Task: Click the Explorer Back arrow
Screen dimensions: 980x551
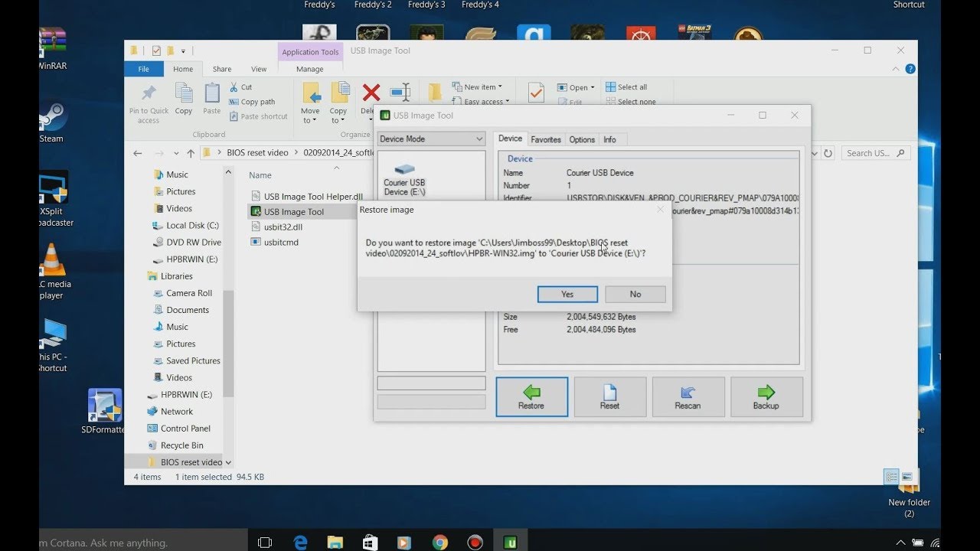Action: pyautogui.click(x=138, y=153)
